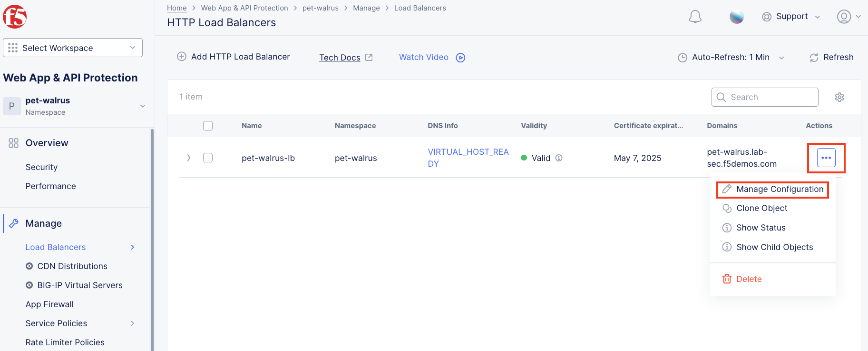This screenshot has height=351, width=868.
Task: Click the F5 logo
Action: (15, 17)
